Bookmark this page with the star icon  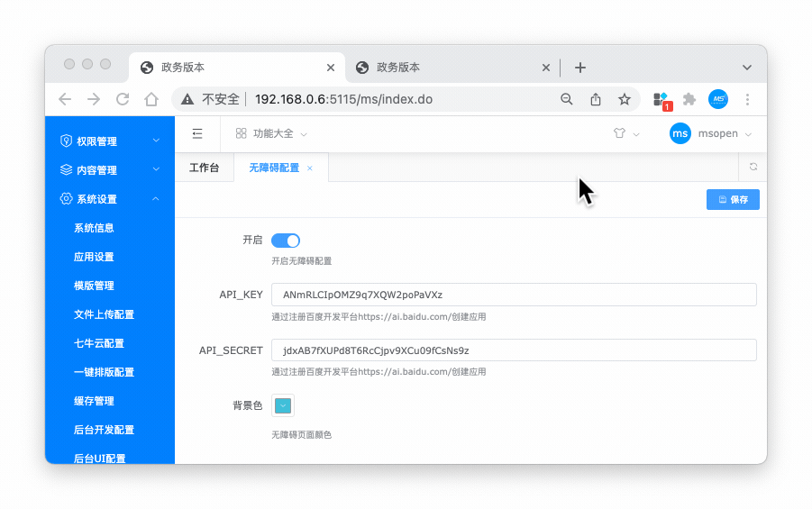coord(624,99)
